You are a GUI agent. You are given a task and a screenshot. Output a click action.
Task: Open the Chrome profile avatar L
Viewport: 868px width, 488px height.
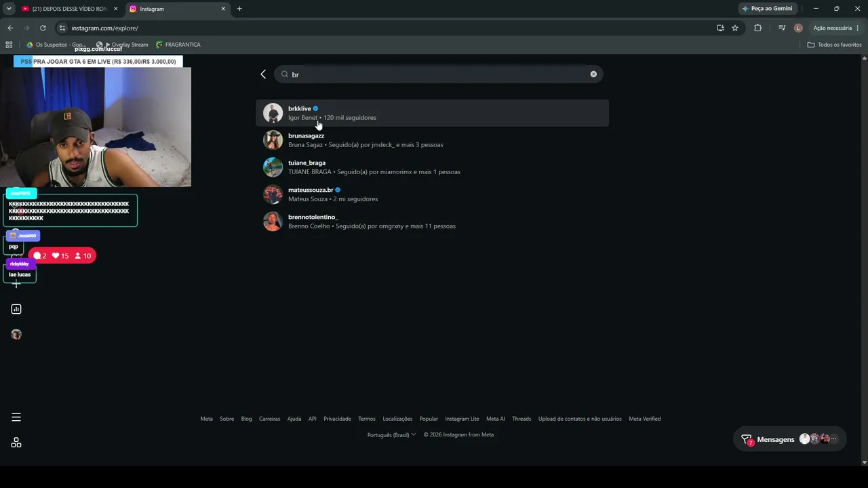click(798, 28)
